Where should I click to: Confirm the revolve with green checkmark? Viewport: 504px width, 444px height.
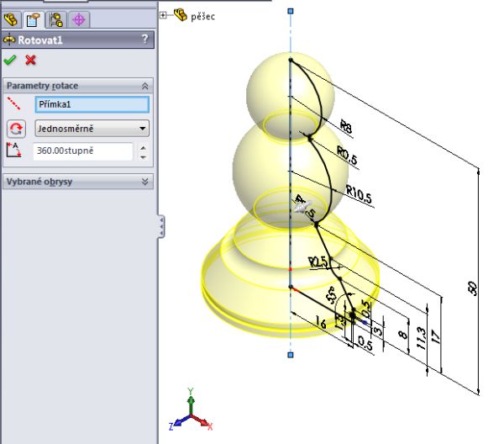tap(10, 61)
